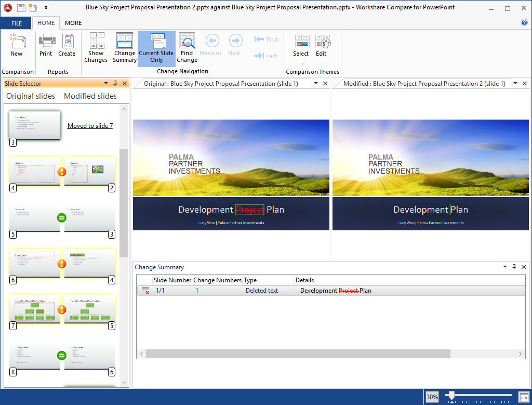Sort by Slide Number column header
This screenshot has height=405, width=532.
pyautogui.click(x=172, y=280)
